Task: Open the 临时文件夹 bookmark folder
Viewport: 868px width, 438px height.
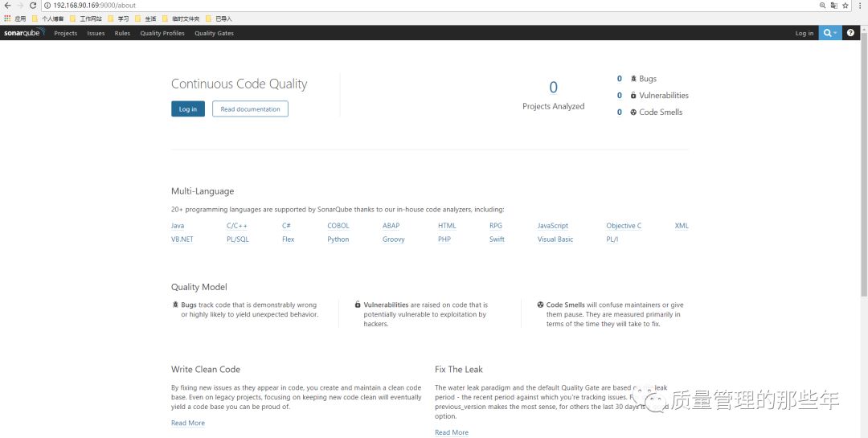Action: click(181, 18)
